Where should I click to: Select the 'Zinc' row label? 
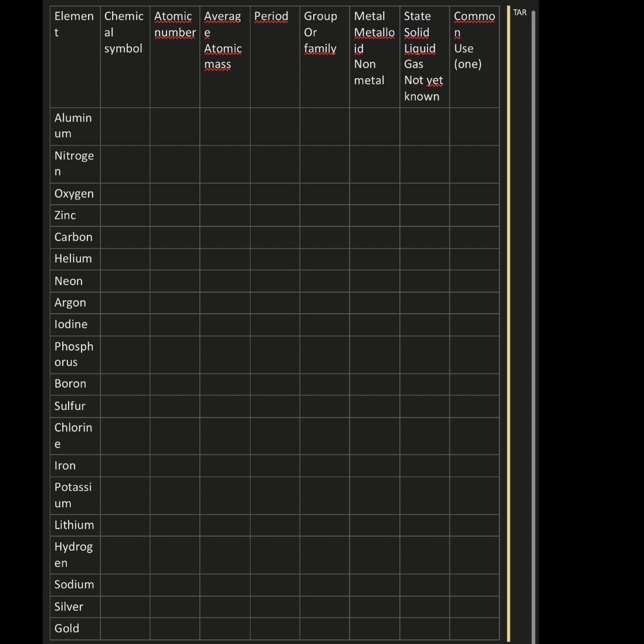point(75,216)
